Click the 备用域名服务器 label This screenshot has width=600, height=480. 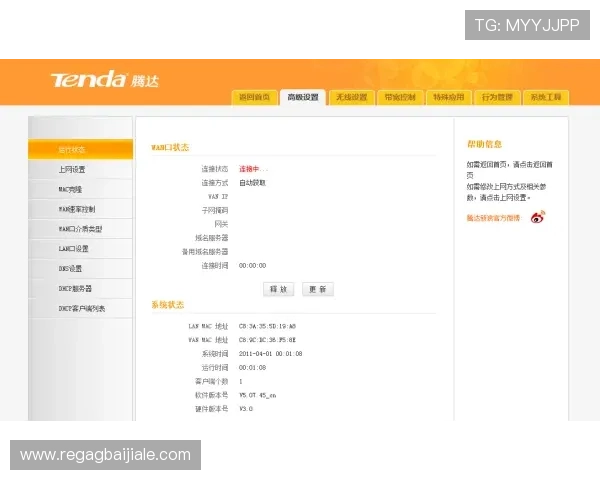205,252
